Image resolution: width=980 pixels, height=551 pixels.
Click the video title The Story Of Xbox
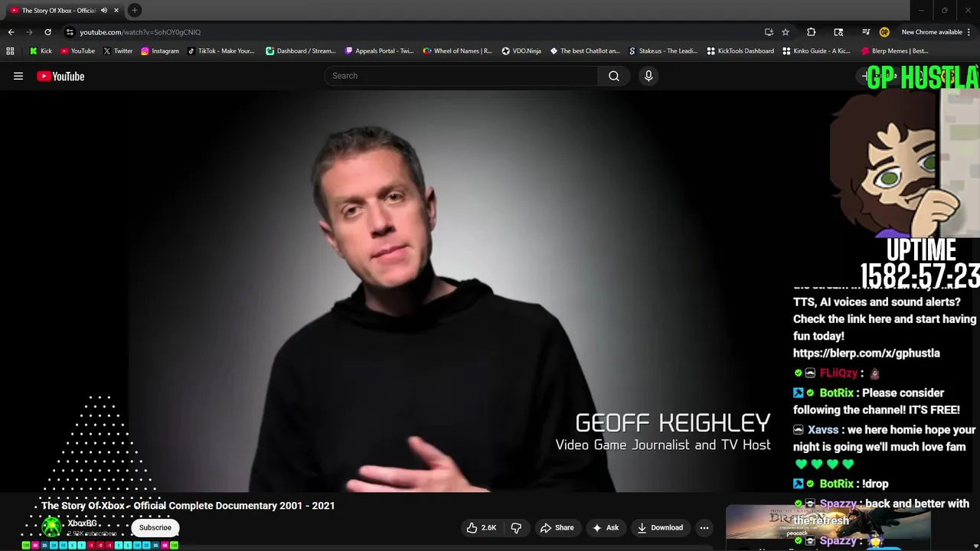pyautogui.click(x=188, y=506)
